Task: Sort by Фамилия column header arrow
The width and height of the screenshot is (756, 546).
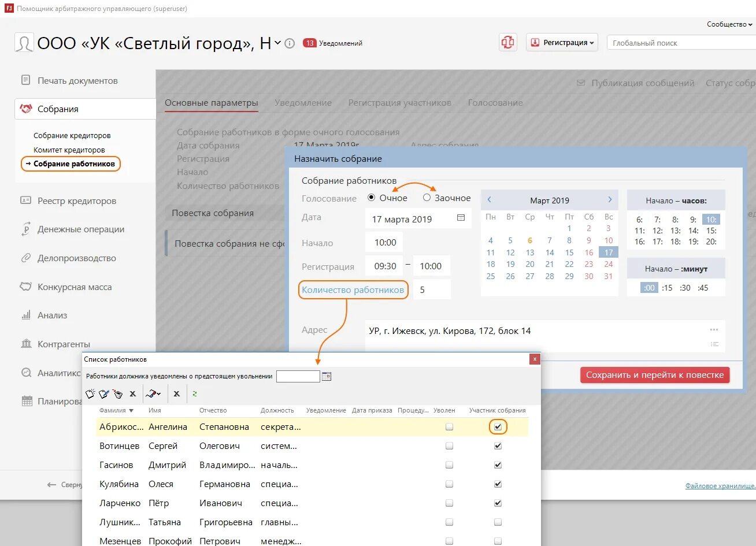Action: click(131, 411)
